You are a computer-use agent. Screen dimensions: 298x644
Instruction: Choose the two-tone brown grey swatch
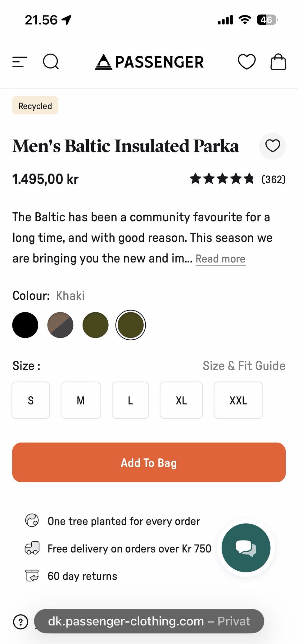[x=60, y=325]
